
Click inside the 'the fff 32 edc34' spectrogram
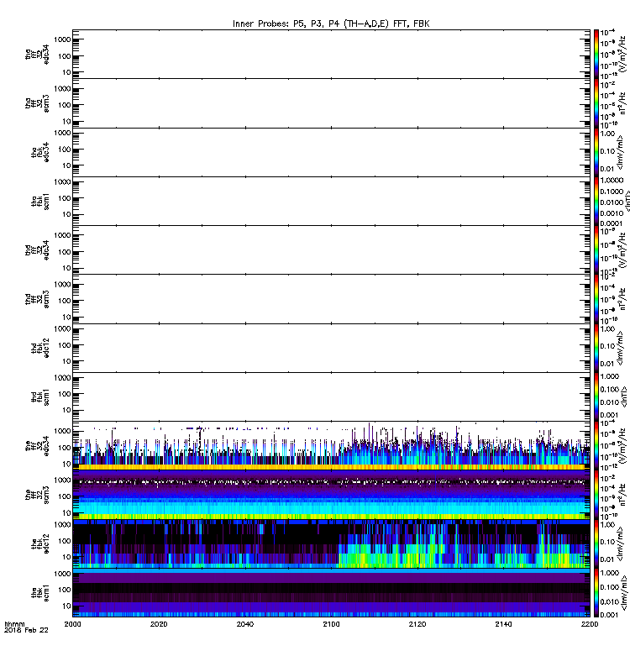[x=331, y=446]
